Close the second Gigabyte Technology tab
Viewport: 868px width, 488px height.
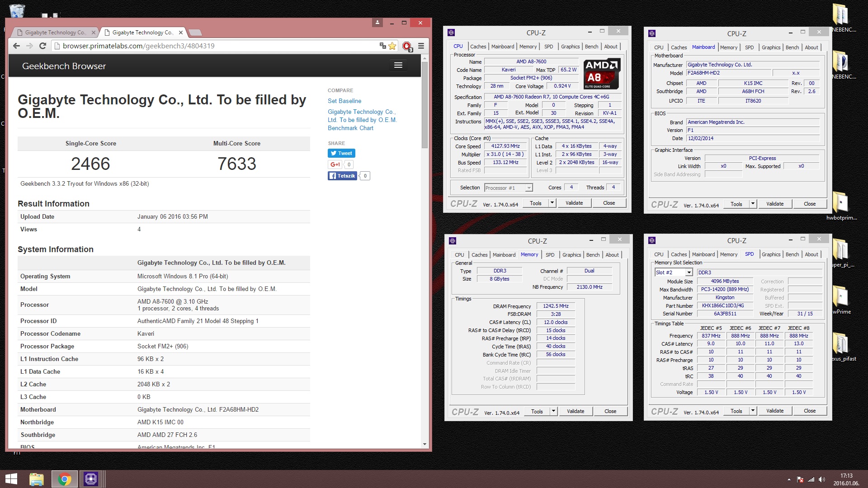pos(180,33)
